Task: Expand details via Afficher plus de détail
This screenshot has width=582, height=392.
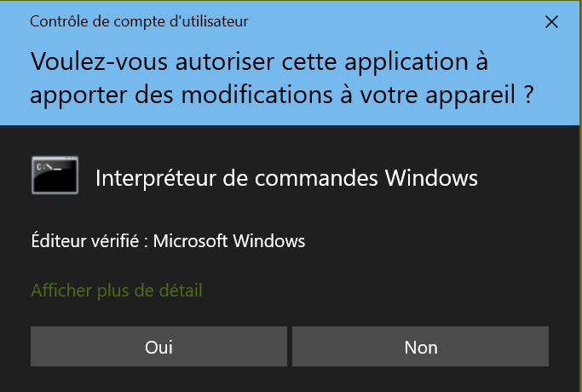Action: [x=117, y=291]
